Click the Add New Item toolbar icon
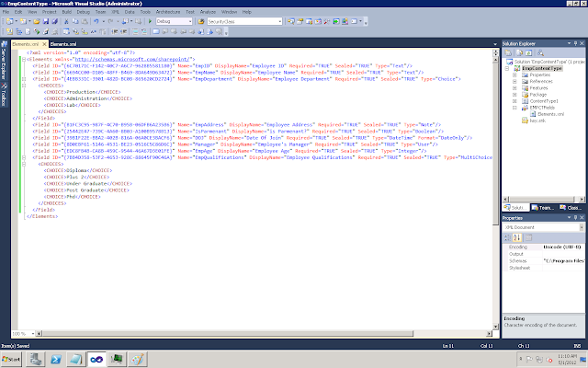The image size is (588, 368). 23,21
